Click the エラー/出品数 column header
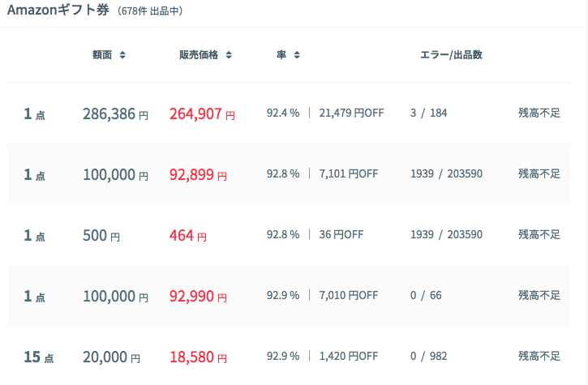This screenshot has width=588, height=385. tap(451, 55)
